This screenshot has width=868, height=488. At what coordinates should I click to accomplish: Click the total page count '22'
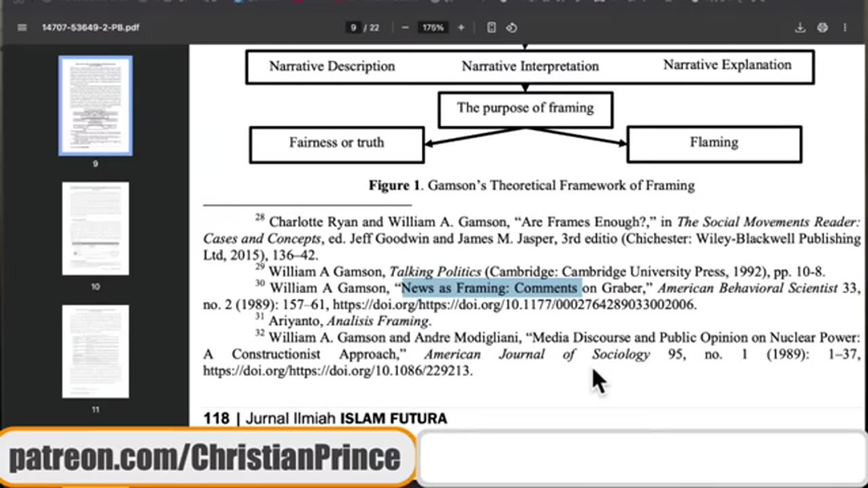tap(374, 28)
